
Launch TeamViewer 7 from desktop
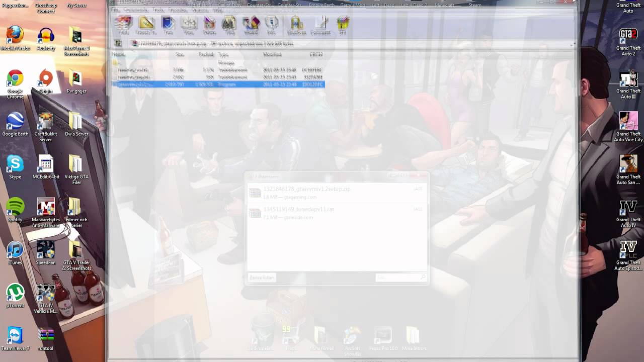pos(15,338)
